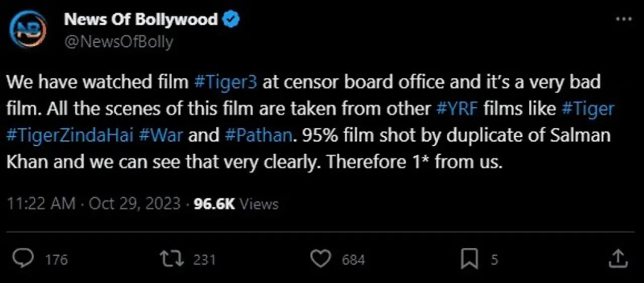Click the 231 repost count

pos(204,259)
